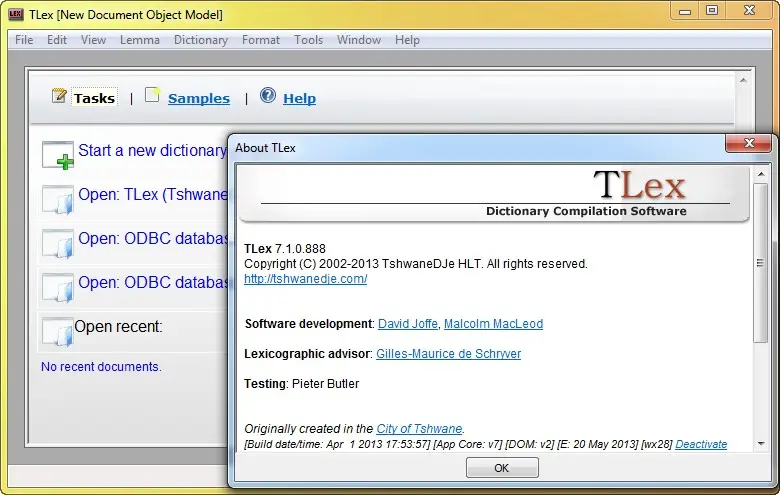
Task: Open the Dictionary menu
Action: click(200, 40)
